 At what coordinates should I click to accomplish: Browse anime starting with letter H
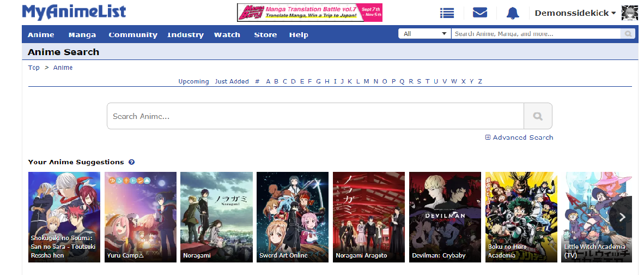[x=327, y=81]
